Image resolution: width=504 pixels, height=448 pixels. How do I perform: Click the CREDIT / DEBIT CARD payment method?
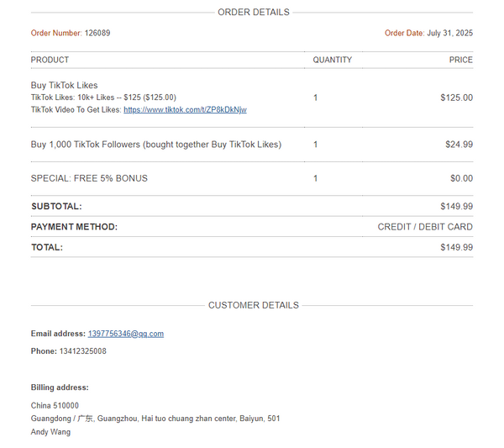(x=425, y=227)
